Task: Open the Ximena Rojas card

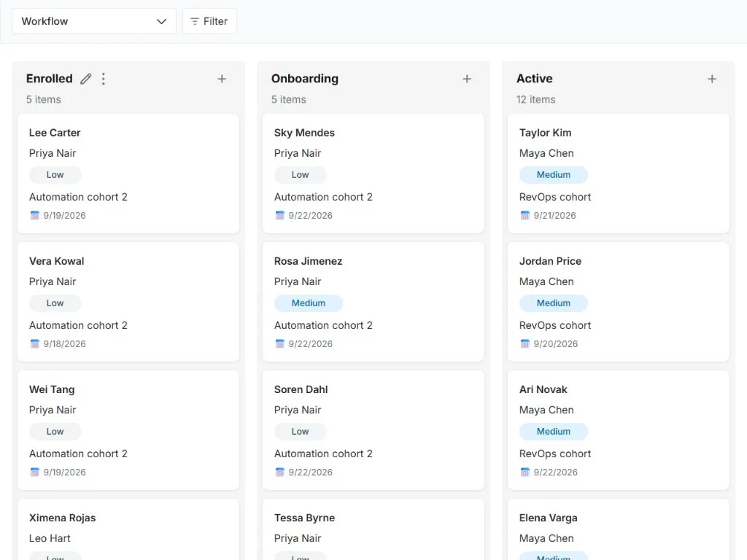Action: coord(128,529)
